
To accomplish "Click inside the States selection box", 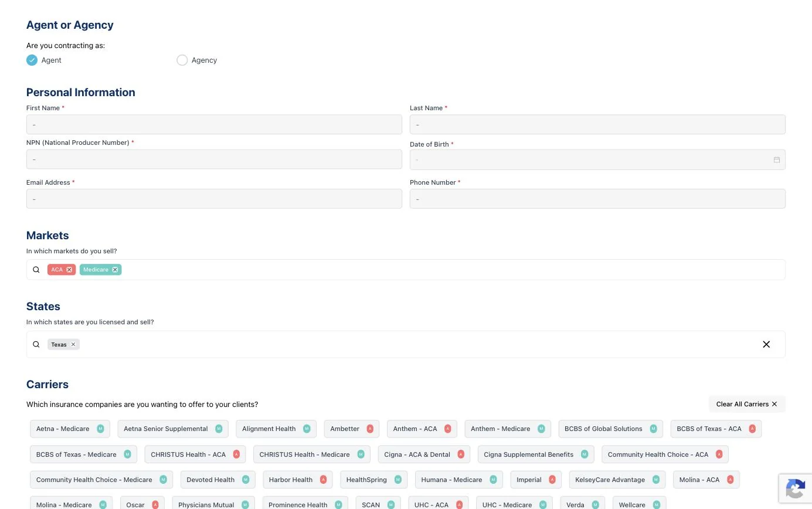I will (x=406, y=344).
